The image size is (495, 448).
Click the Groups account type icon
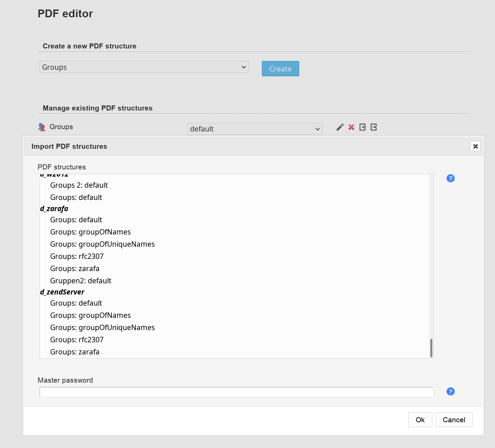42,127
